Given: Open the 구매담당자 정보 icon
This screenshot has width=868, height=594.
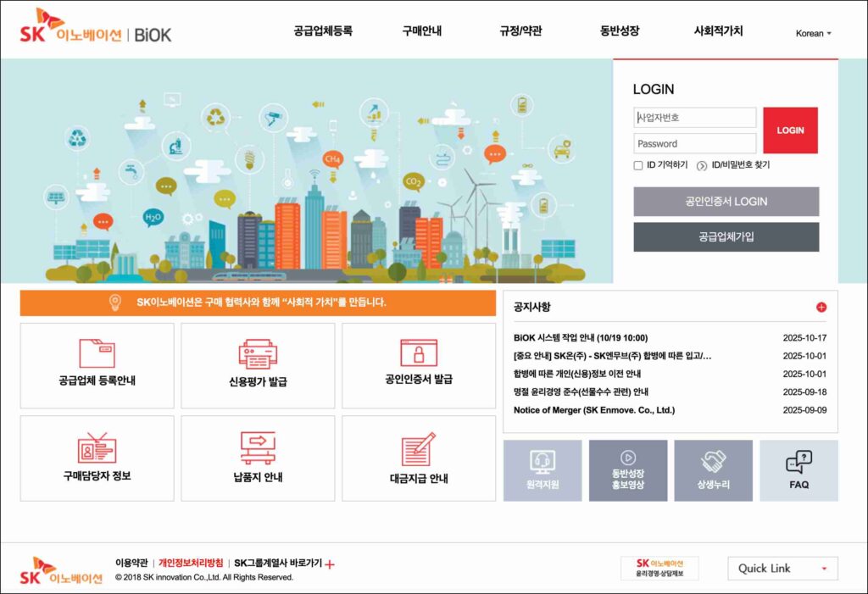Looking at the screenshot, I should pyautogui.click(x=97, y=447).
